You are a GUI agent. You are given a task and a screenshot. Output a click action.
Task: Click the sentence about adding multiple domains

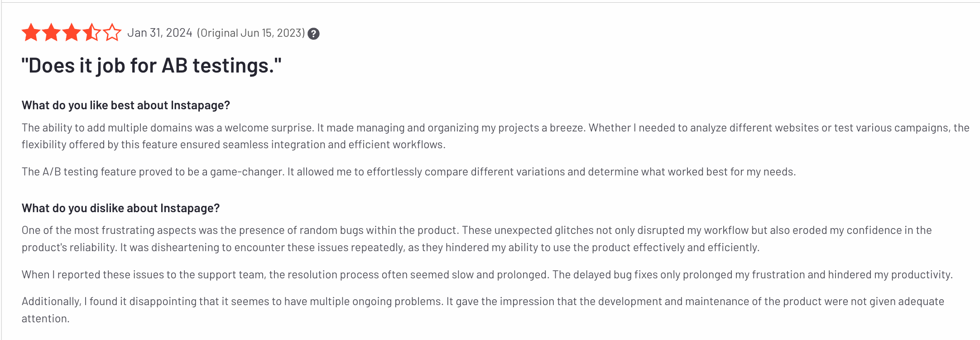(x=168, y=128)
